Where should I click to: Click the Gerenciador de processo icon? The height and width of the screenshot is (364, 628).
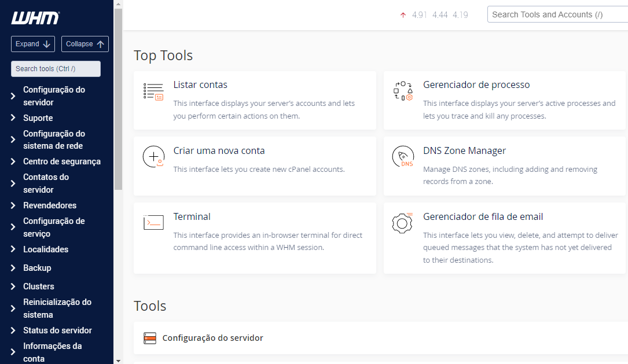point(403,91)
